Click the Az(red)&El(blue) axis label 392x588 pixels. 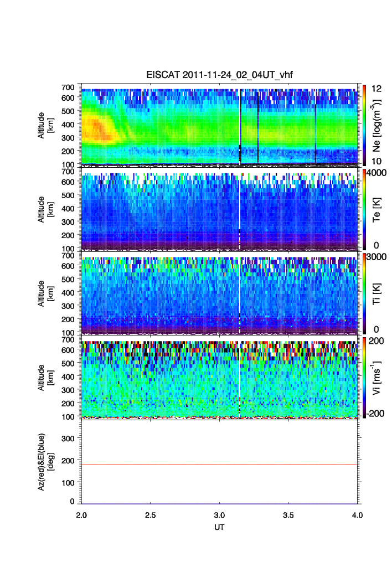click(45, 462)
